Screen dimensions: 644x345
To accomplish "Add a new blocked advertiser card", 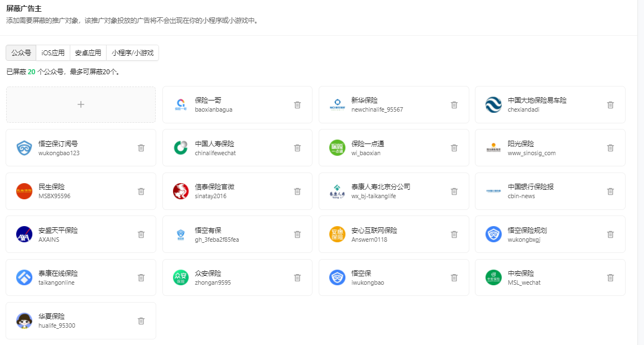I will coord(81,105).
